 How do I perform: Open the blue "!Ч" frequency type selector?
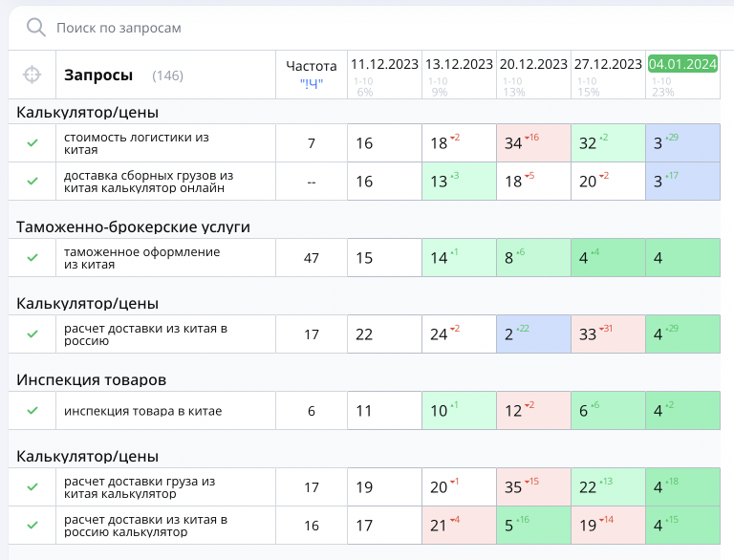312,84
